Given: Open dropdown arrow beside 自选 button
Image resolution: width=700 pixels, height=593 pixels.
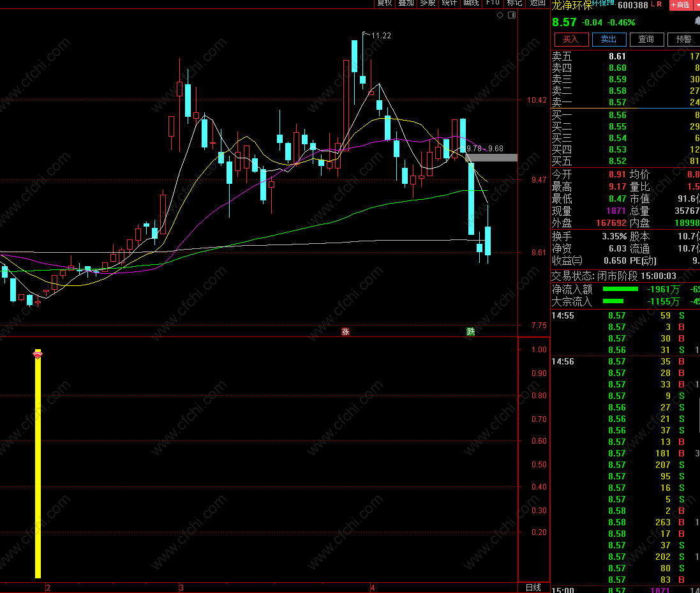Looking at the screenshot, I should (x=696, y=5).
